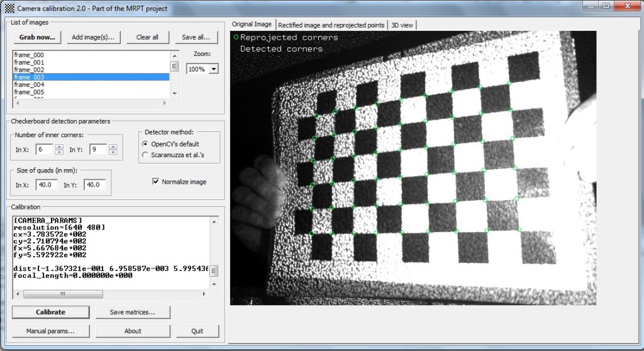Increase the In X inner corners value
Image resolution: width=644 pixels, height=351 pixels.
click(x=59, y=147)
